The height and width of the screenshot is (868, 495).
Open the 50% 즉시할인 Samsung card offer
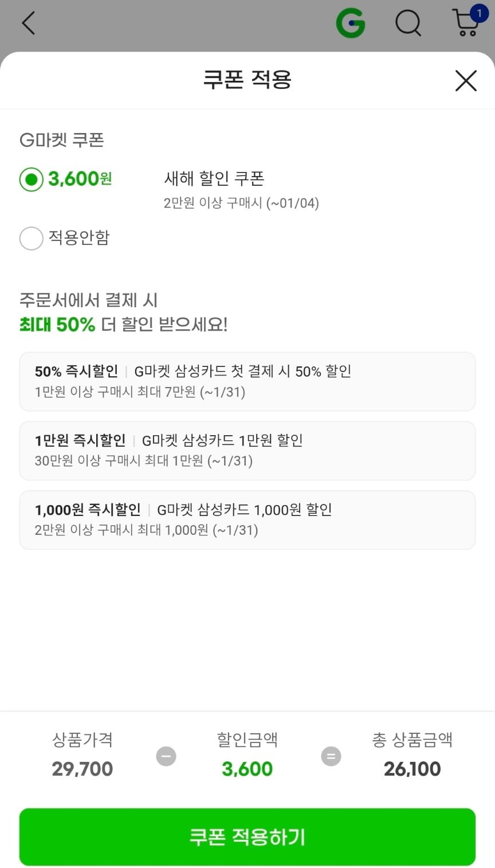247,381
